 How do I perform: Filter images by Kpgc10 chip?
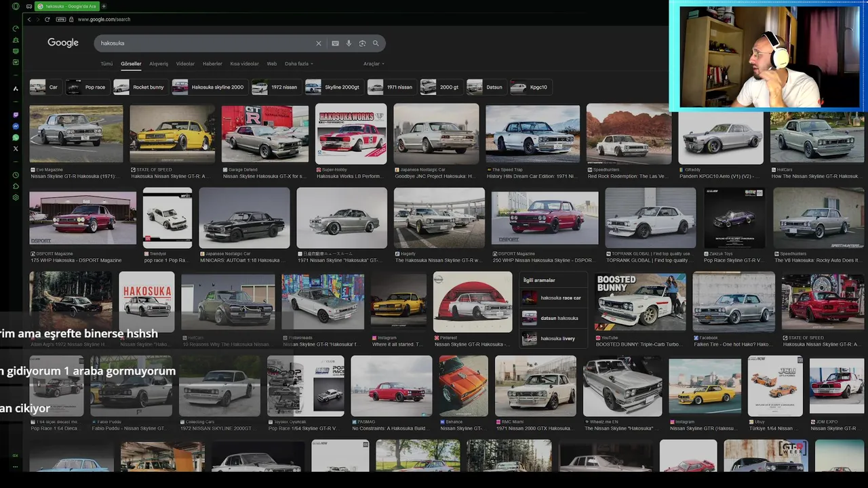(x=530, y=87)
